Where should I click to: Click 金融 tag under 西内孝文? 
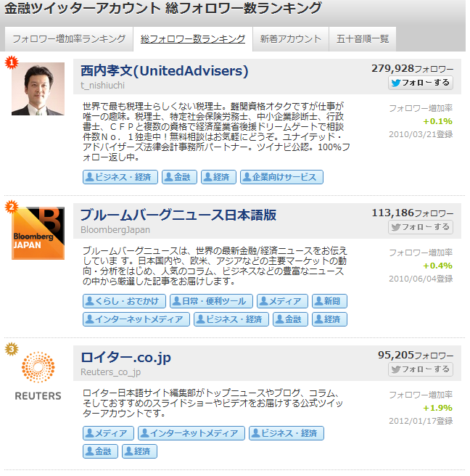(179, 177)
